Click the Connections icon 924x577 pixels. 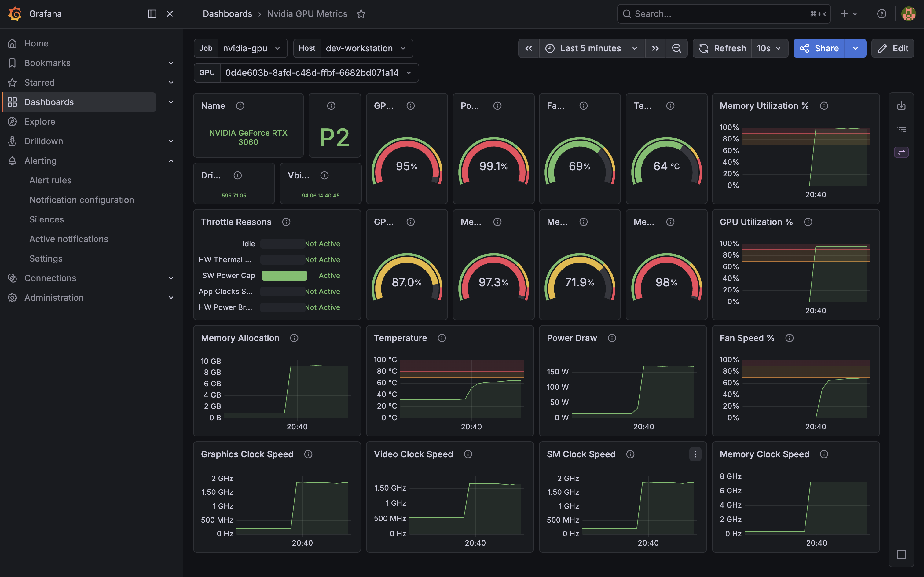click(x=12, y=278)
